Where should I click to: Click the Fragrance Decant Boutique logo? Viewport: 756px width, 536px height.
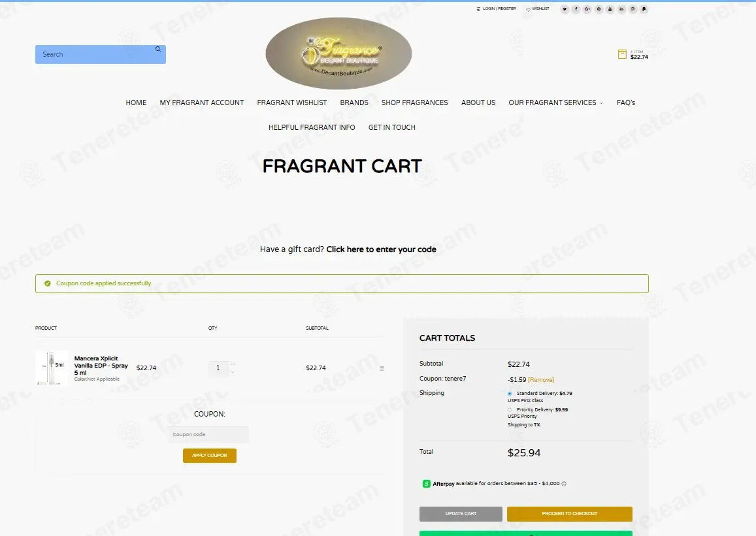coord(338,54)
